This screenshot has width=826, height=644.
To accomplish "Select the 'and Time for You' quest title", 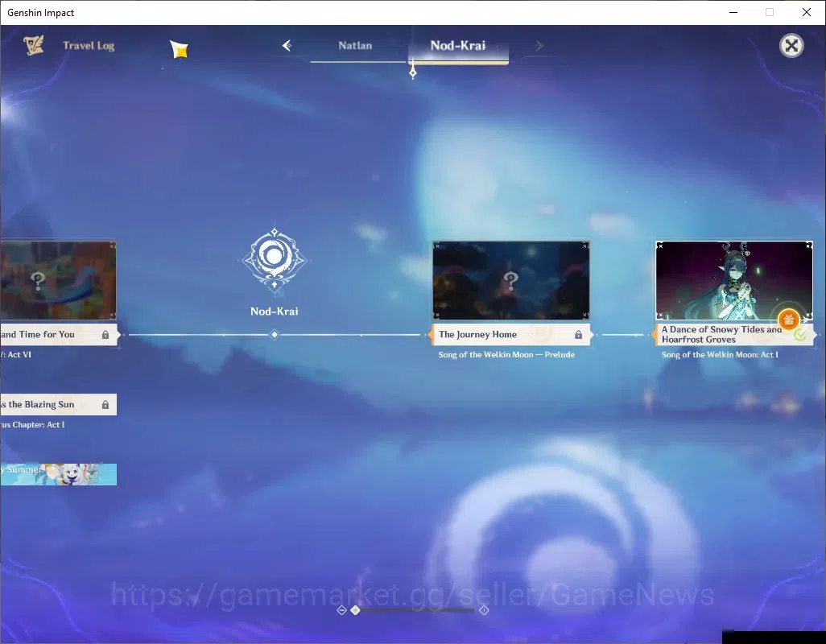I will pyautogui.click(x=37, y=334).
